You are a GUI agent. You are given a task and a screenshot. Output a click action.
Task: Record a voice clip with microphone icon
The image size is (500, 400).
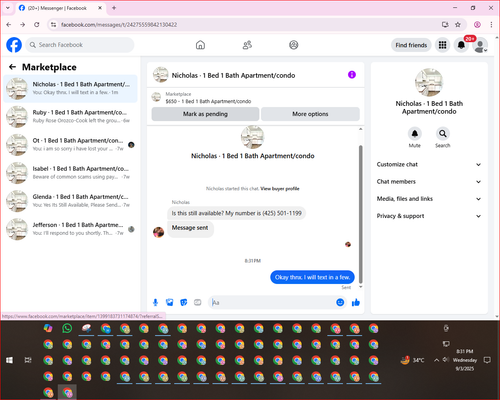click(x=155, y=302)
